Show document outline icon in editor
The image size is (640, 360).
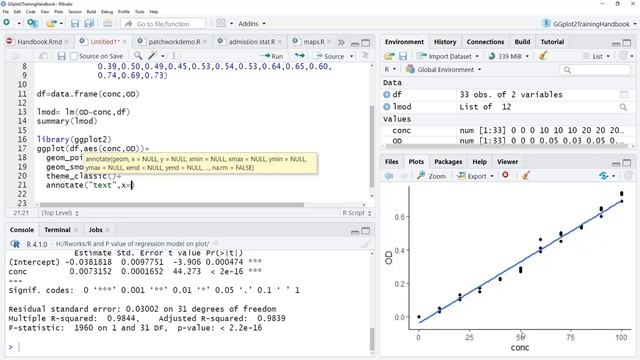click(365, 56)
